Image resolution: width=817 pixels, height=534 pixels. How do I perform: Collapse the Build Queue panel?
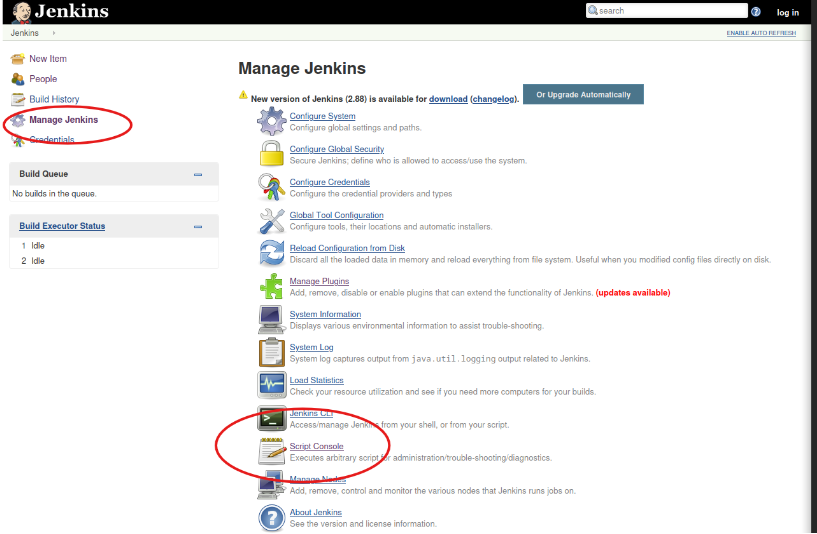[198, 174]
